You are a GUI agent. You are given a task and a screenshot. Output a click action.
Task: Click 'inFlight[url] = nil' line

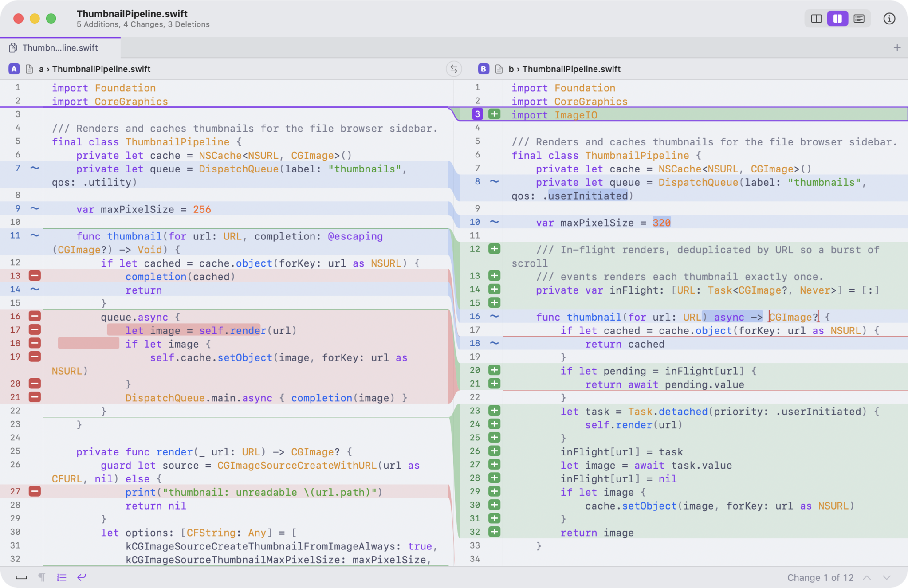618,479
